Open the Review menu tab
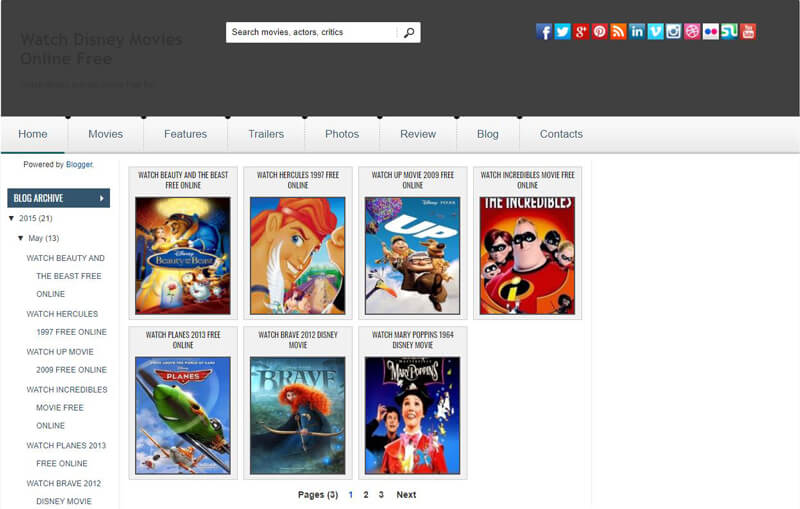 [x=418, y=134]
